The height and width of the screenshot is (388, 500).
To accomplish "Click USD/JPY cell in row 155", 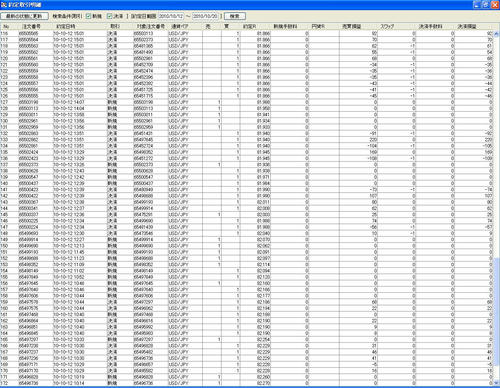I will 185,277.
